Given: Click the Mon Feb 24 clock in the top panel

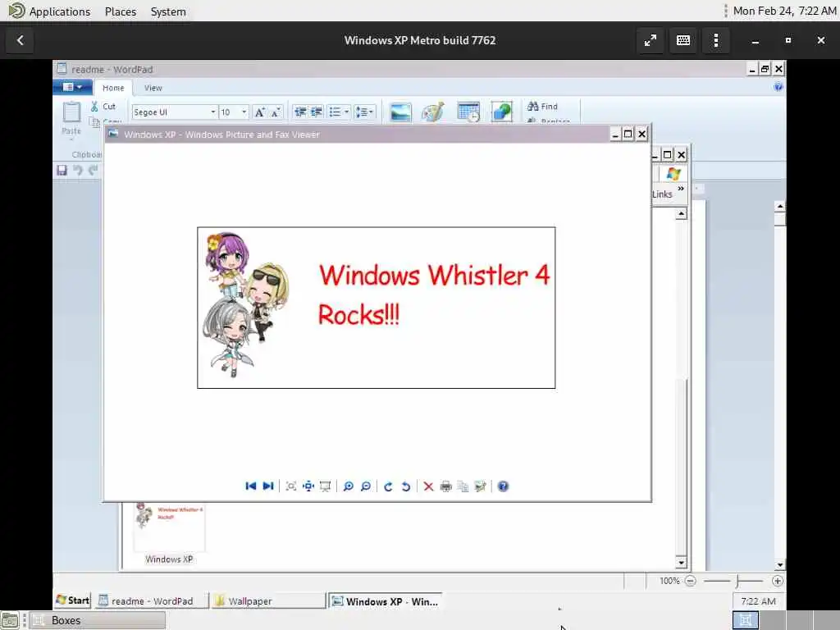Looking at the screenshot, I should click(784, 11).
